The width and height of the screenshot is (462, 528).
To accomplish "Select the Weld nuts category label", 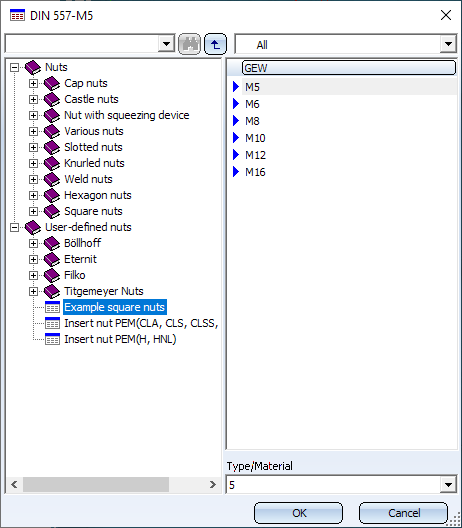I will tap(88, 179).
